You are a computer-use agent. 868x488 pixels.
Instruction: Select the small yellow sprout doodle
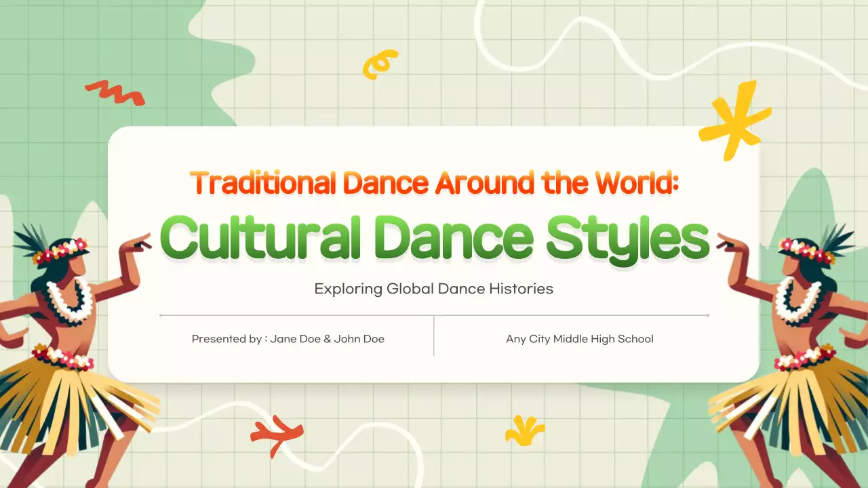524,430
